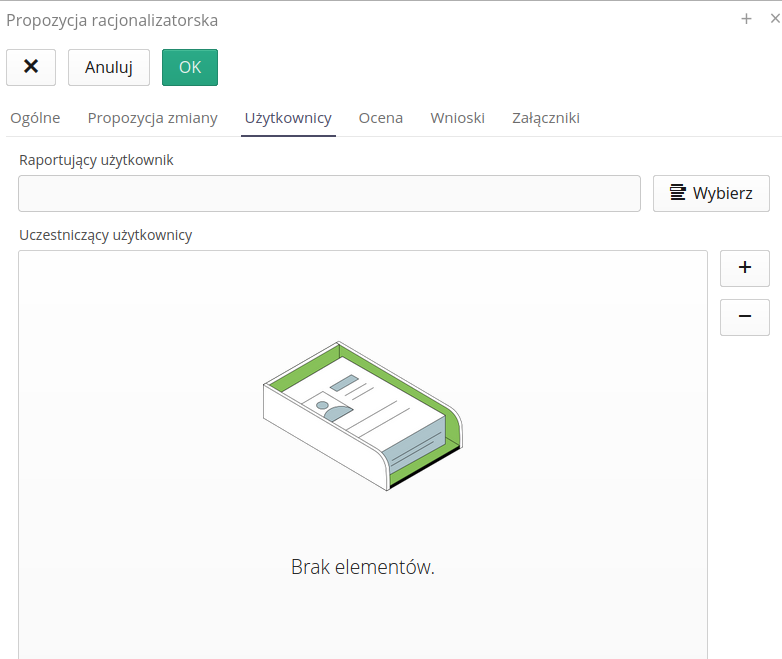Switch to the Ogólne tab

pyautogui.click(x=35, y=118)
